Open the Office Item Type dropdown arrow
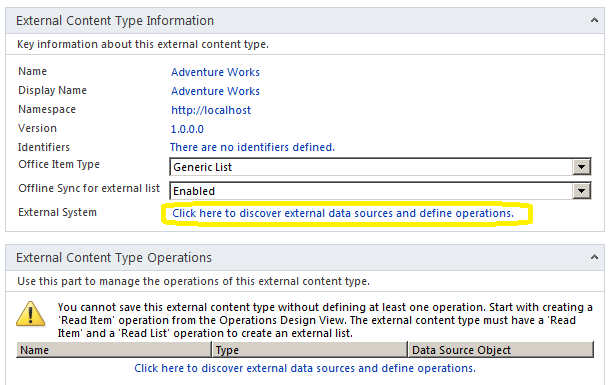Image resolution: width=612 pixels, height=385 pixels. tap(581, 167)
